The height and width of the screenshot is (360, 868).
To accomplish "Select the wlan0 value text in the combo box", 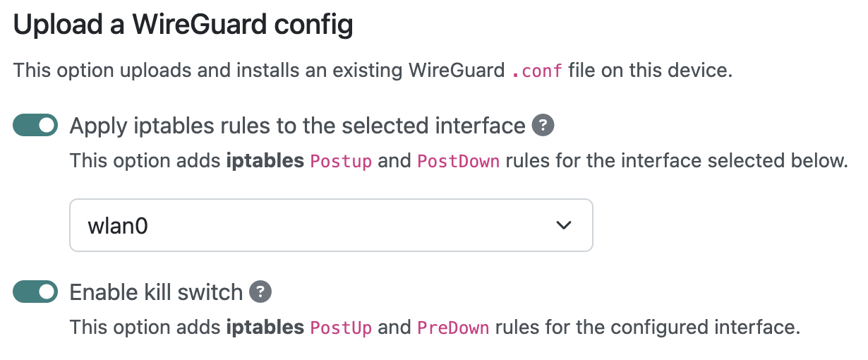I will click(x=118, y=226).
